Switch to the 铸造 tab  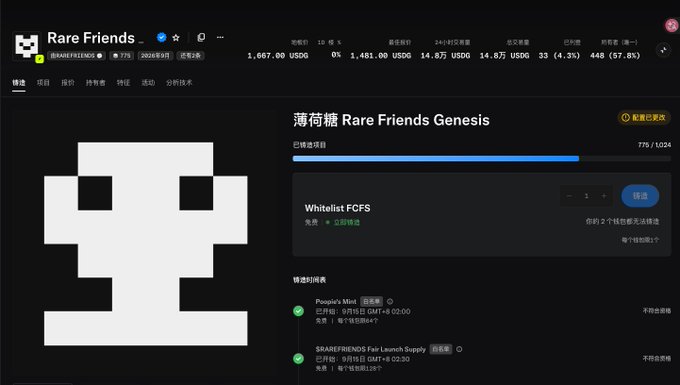tap(19, 82)
